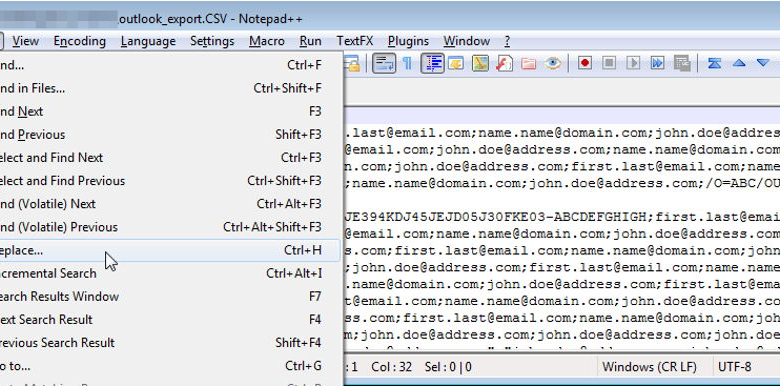This screenshot has width=780, height=386.
Task: Start macro recording with red dot
Action: click(x=585, y=63)
